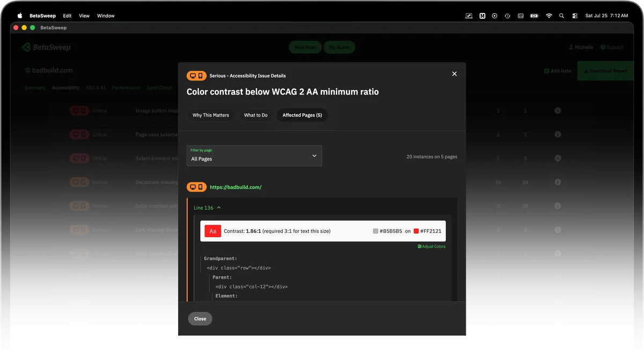Open macOS Control Center icon
The height and width of the screenshot is (357, 644).
tap(575, 16)
